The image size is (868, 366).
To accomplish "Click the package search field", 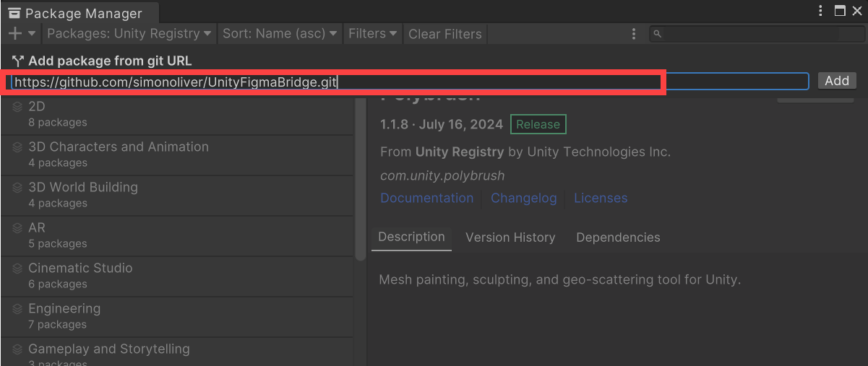I will [756, 34].
